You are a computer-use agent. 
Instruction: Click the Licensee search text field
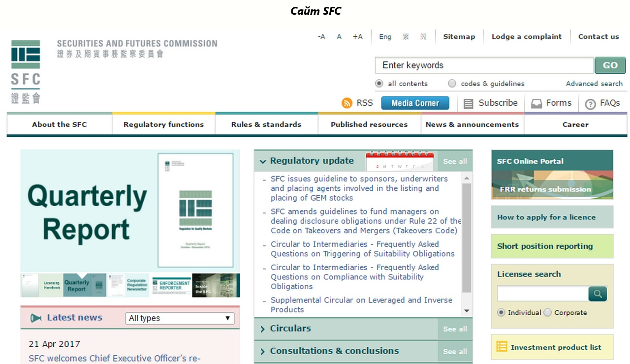coord(542,294)
